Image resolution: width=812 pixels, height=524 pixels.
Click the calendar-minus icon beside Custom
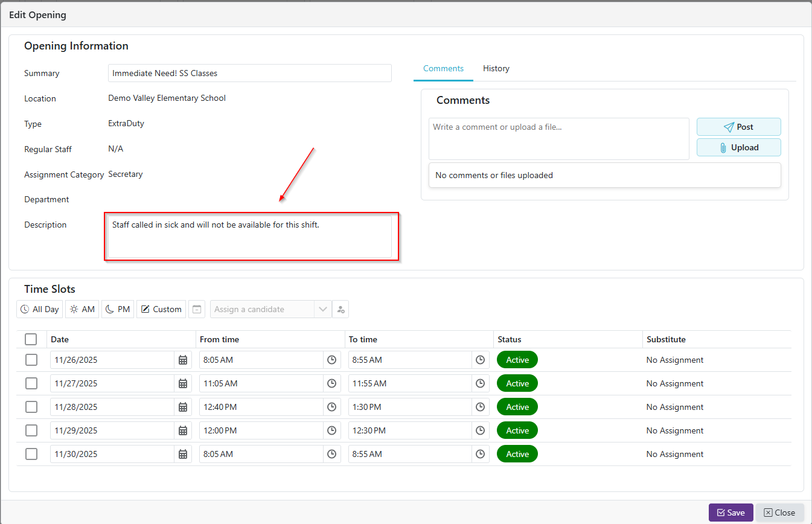196,309
